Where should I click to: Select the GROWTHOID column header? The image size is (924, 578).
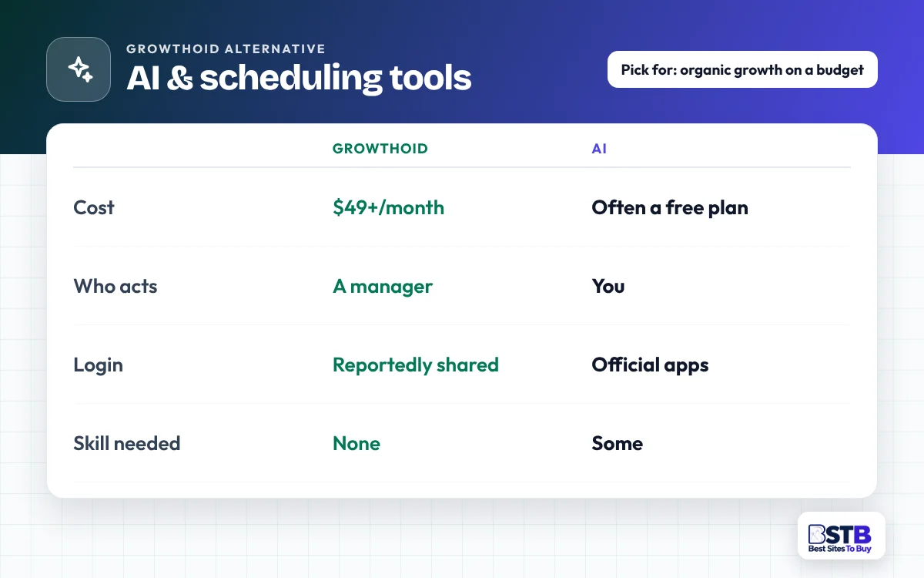point(380,149)
